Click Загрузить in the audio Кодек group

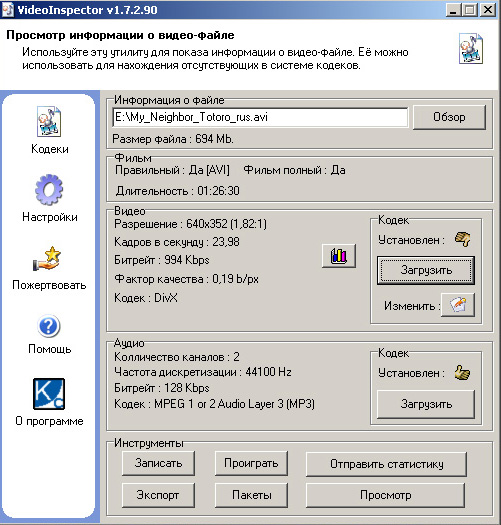pyautogui.click(x=426, y=404)
